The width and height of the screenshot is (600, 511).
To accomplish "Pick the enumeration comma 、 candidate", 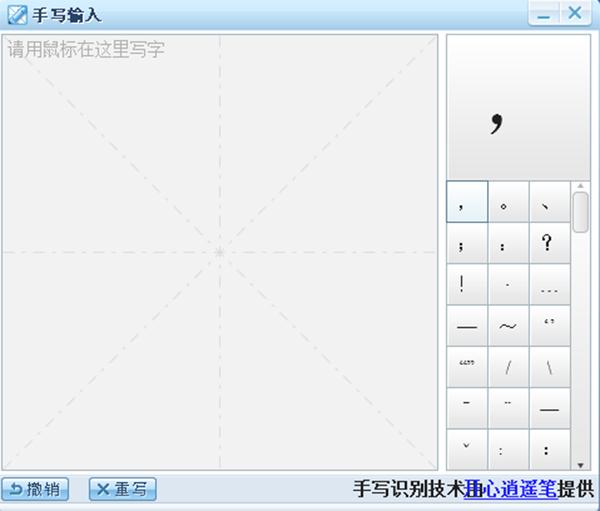I will coord(550,202).
